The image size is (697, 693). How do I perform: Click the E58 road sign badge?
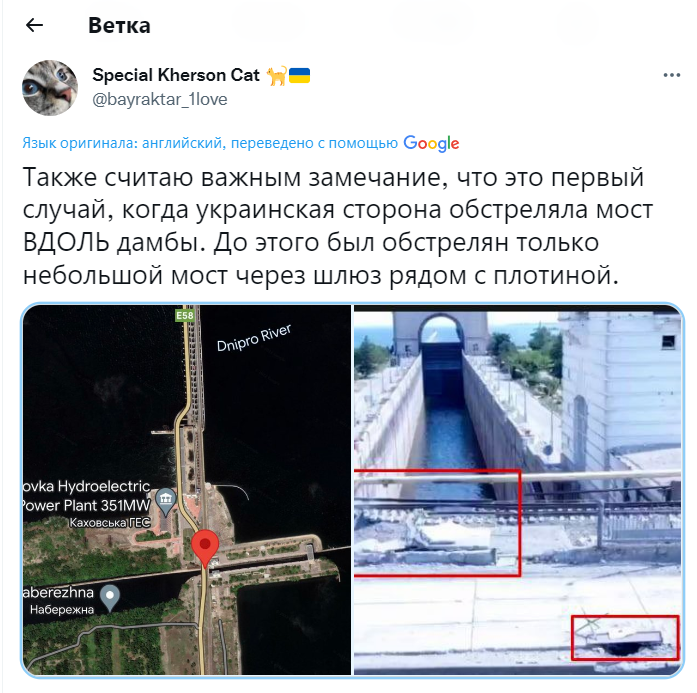point(185,315)
